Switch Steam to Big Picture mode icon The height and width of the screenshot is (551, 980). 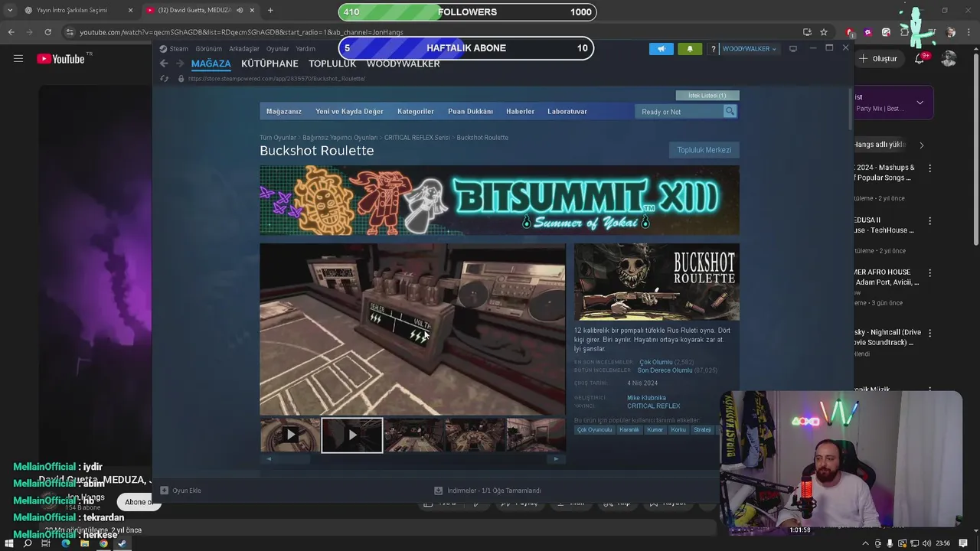tap(793, 48)
